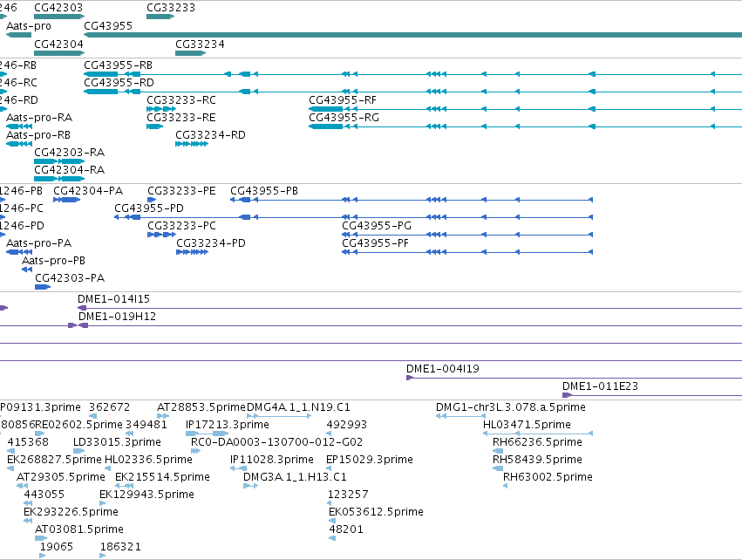
Task: Select EST RH63002.5prime
Action: [548, 477]
